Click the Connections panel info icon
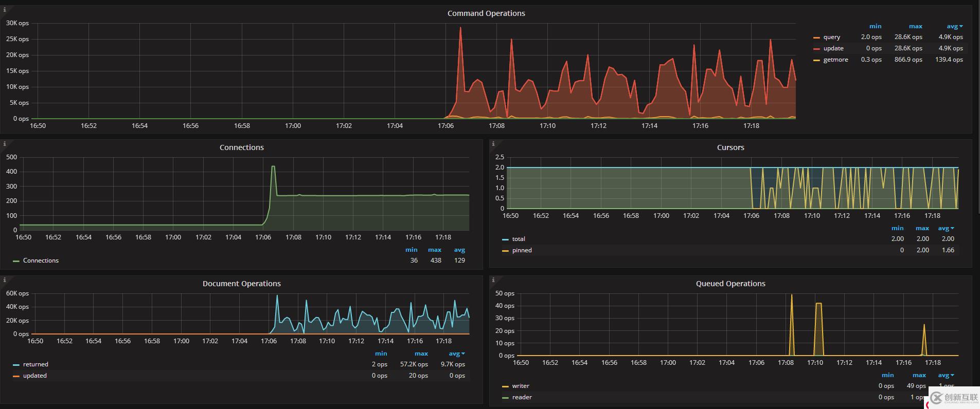 [x=5, y=144]
